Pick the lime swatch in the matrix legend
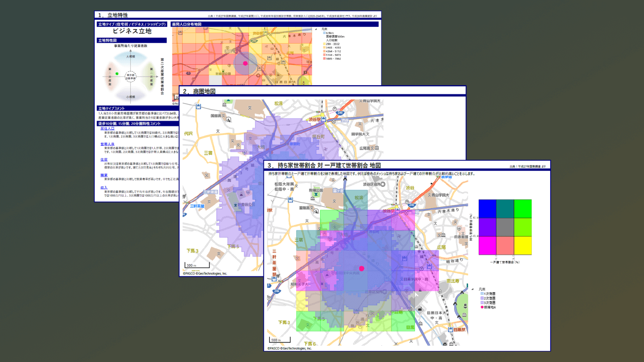The height and width of the screenshot is (362, 644). (x=523, y=227)
